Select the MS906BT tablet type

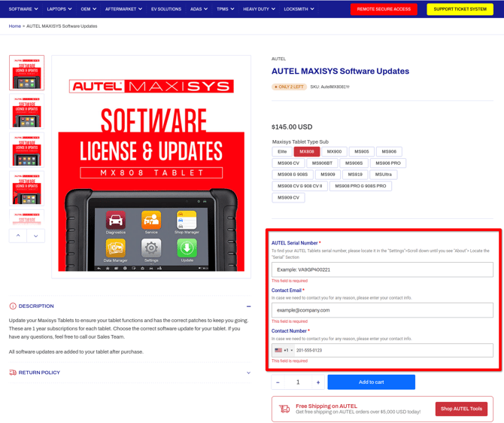[322, 163]
